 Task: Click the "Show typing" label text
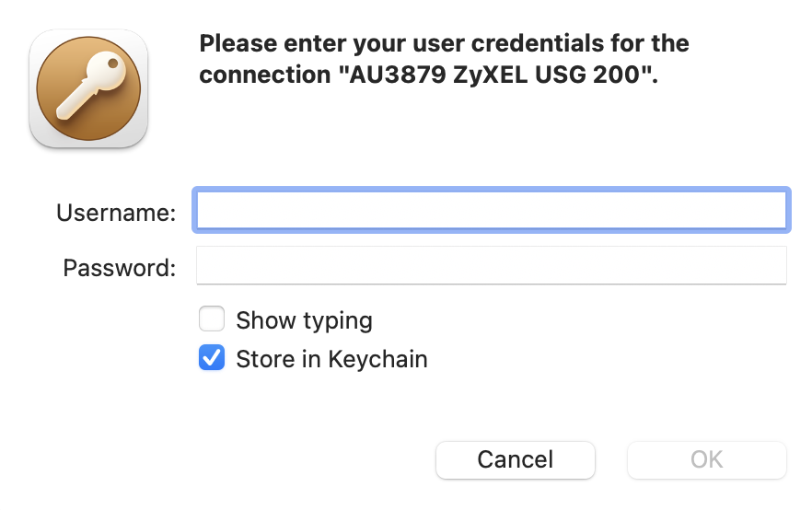pyautogui.click(x=304, y=320)
